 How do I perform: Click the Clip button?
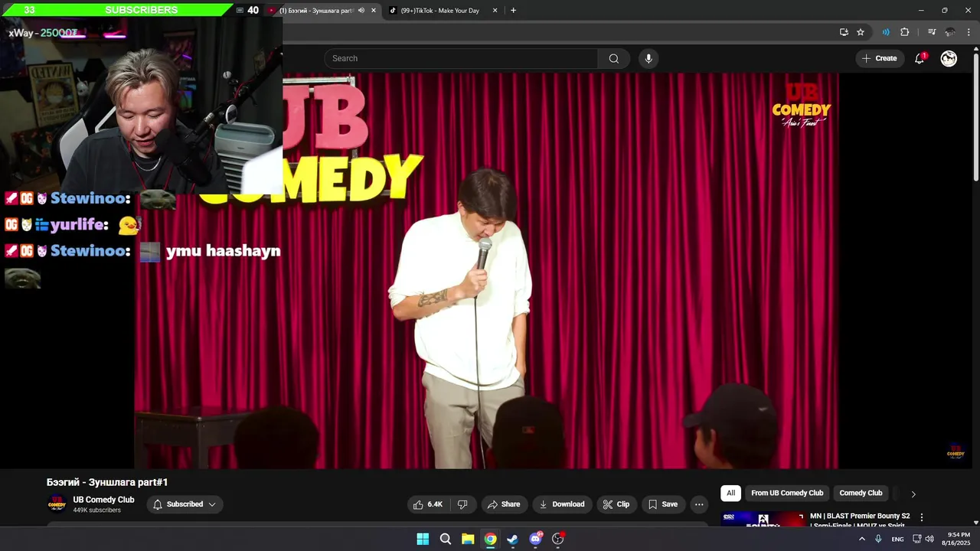tap(616, 504)
